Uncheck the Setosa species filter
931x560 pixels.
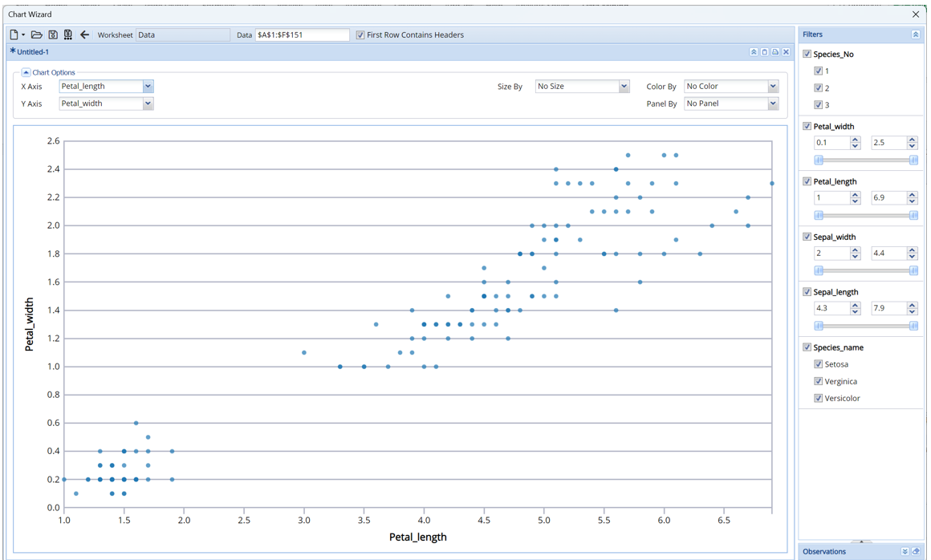tap(819, 364)
